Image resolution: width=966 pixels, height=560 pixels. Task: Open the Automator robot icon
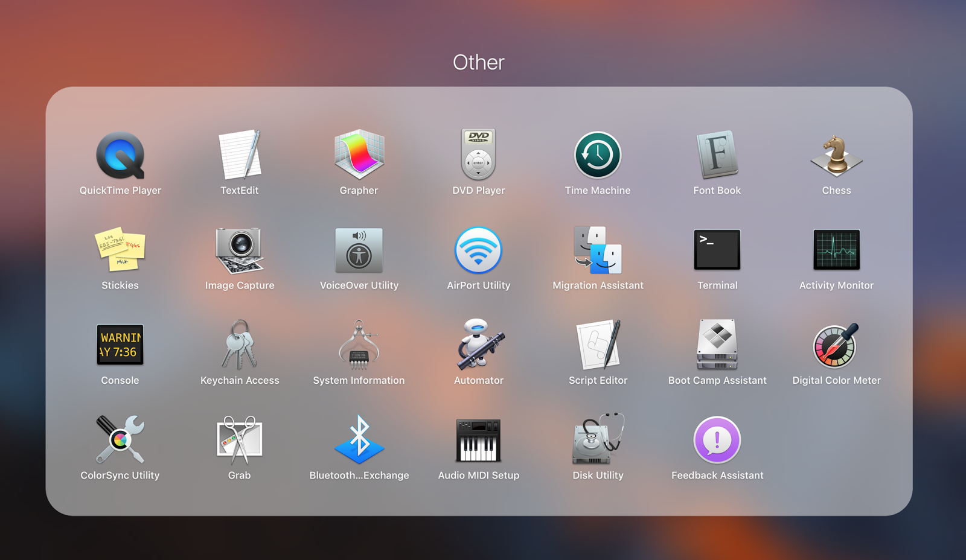pyautogui.click(x=480, y=344)
